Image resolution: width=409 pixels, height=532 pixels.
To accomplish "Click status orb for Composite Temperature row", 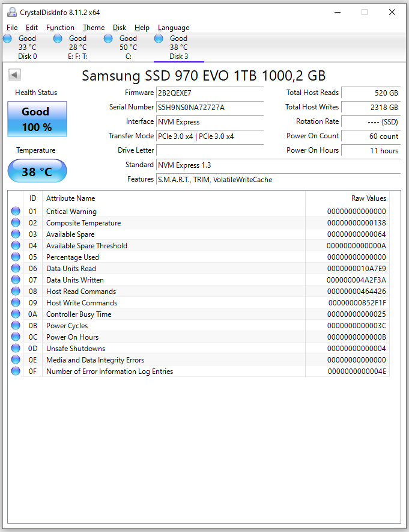I will [x=16, y=222].
